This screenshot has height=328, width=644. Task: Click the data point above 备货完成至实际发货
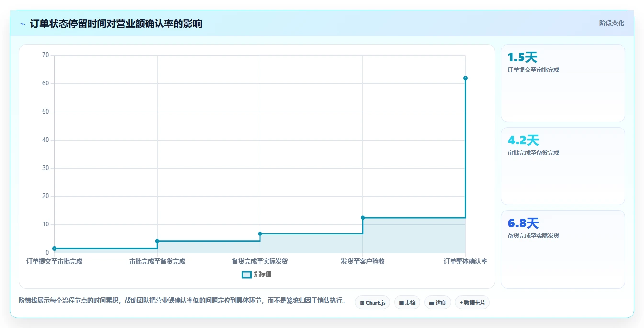[x=260, y=234]
